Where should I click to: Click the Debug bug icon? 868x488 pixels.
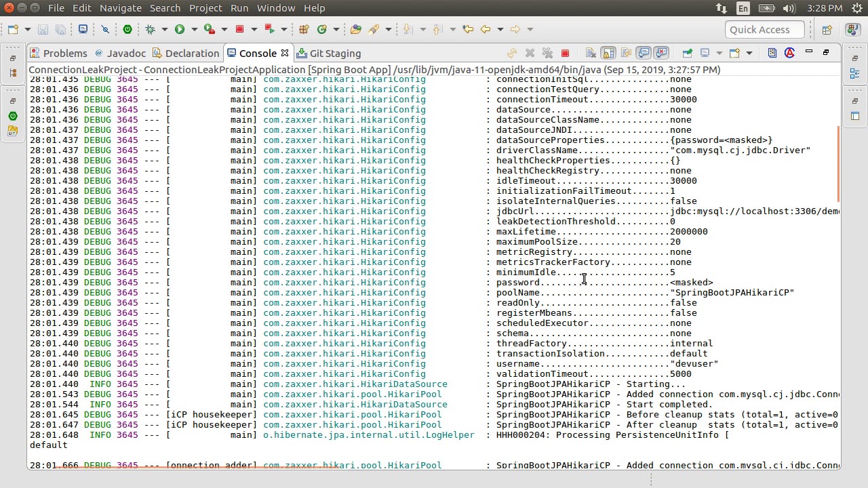click(151, 29)
